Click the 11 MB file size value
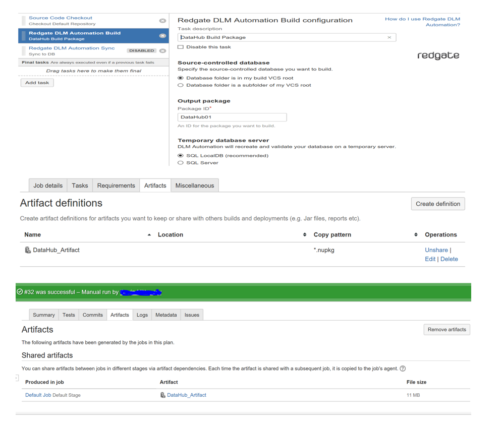The image size is (504, 425). [x=413, y=395]
